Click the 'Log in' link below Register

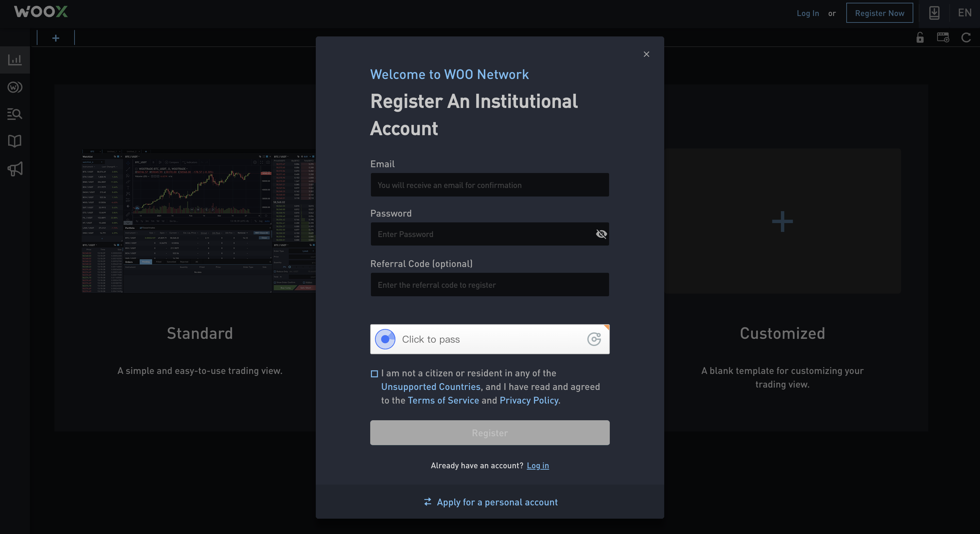pos(538,466)
